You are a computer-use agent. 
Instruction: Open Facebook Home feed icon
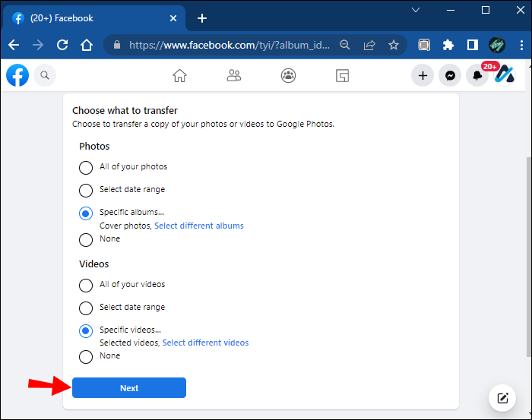point(179,75)
